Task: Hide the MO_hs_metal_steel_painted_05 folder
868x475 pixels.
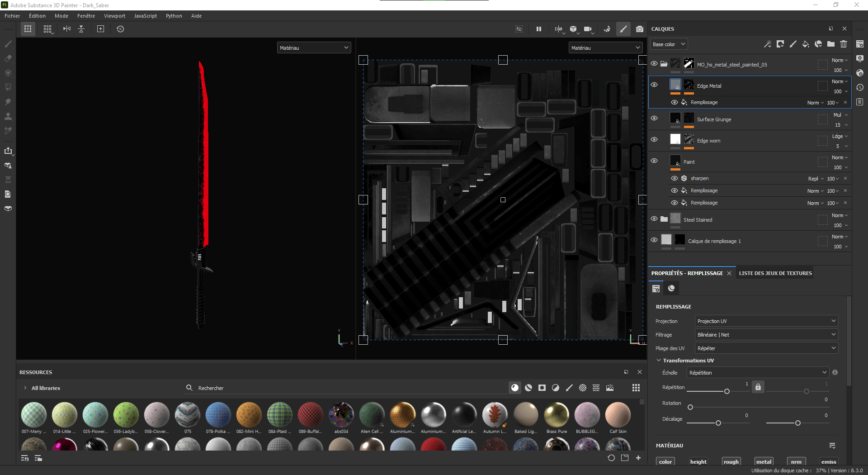Action: click(x=654, y=64)
